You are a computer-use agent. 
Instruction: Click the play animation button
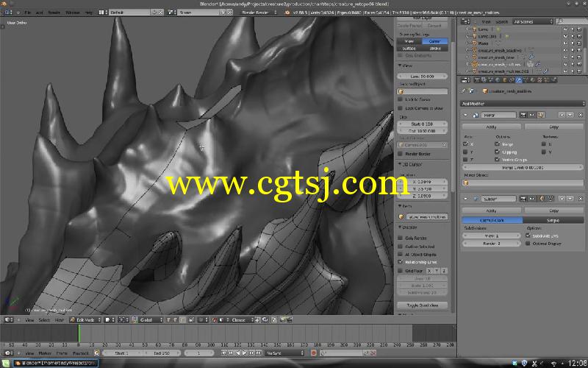pyautogui.click(x=245, y=353)
